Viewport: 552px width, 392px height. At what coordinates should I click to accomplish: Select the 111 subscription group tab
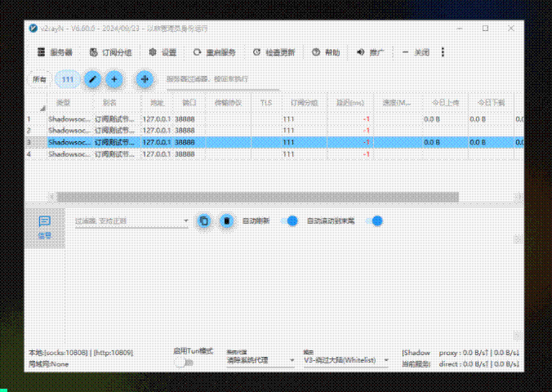pos(68,79)
